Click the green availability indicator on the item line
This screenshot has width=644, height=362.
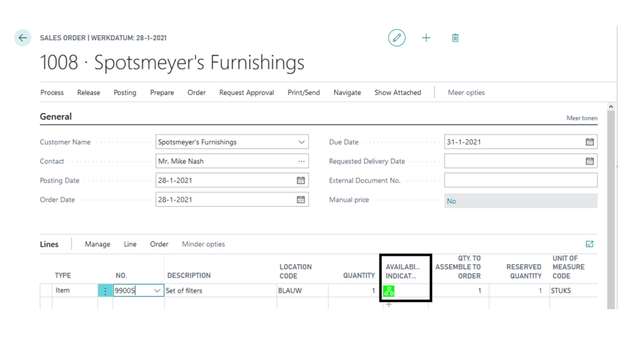coord(389,290)
